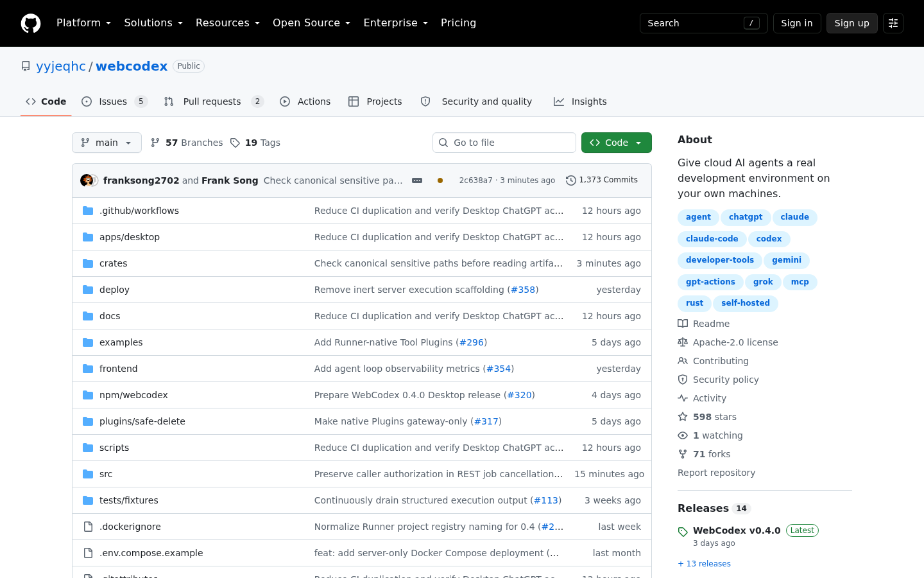This screenshot has height=578, width=924.
Task: Click the tag icon beside WebCodex v0.4.0
Action: [683, 532]
